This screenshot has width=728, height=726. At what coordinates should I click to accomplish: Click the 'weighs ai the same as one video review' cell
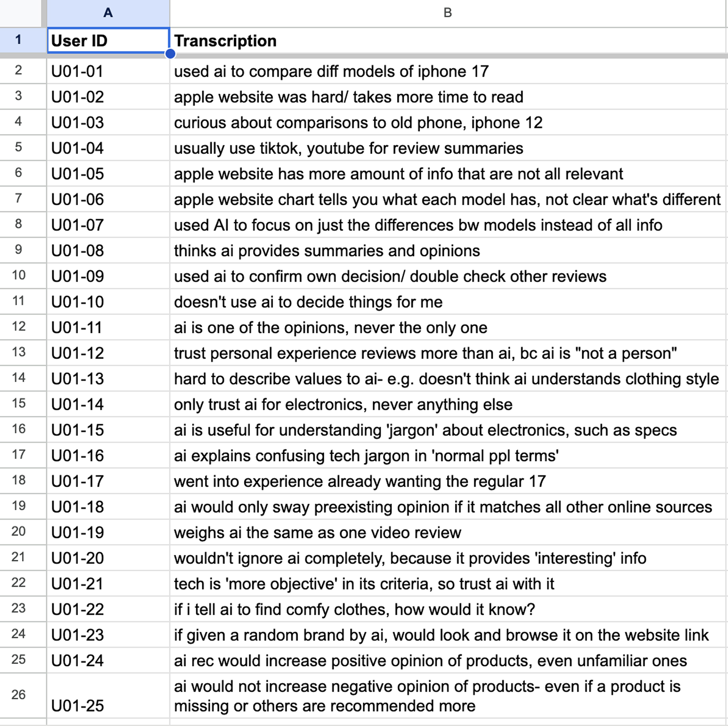tap(318, 532)
